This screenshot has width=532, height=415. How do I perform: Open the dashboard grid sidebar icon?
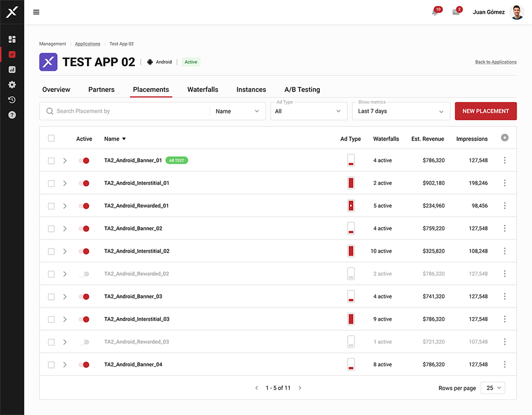12,39
